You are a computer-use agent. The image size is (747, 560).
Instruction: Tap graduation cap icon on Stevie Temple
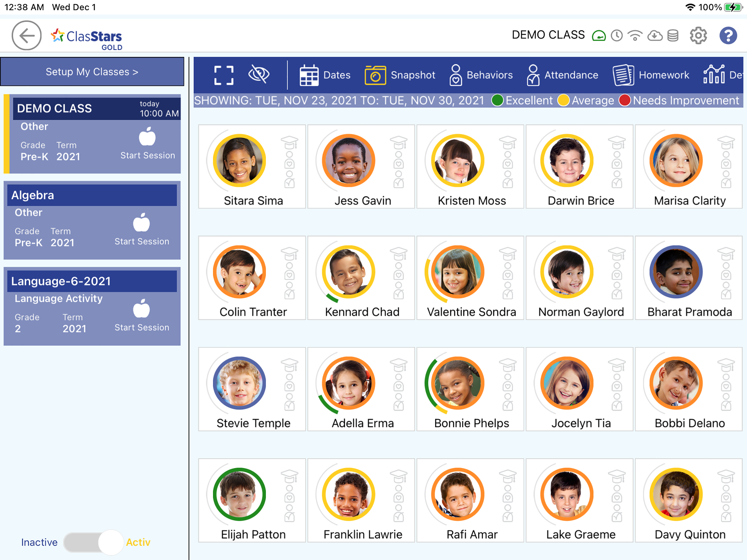[x=289, y=365]
